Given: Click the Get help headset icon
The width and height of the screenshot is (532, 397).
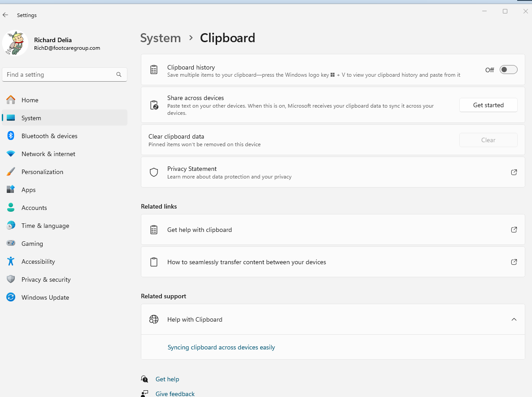Looking at the screenshot, I should [144, 379].
